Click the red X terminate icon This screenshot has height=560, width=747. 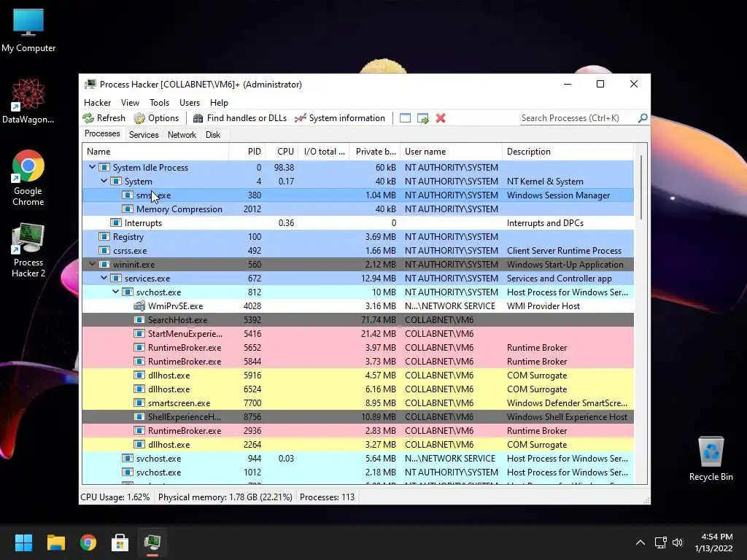click(441, 118)
